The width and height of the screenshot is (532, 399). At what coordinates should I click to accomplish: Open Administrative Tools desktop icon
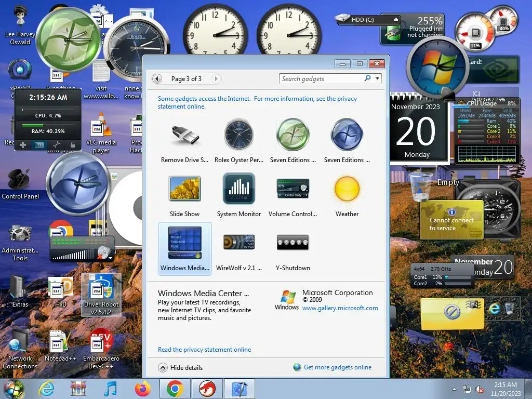coord(20,243)
